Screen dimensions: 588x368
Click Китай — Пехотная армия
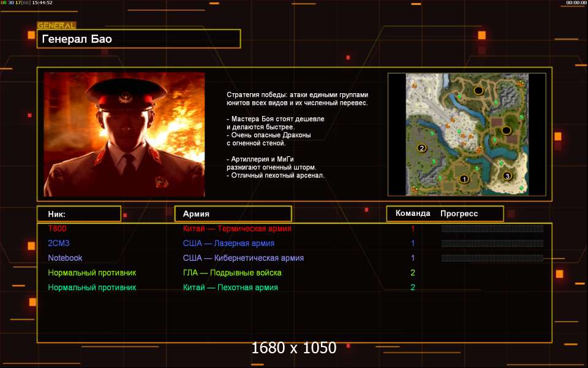(230, 287)
